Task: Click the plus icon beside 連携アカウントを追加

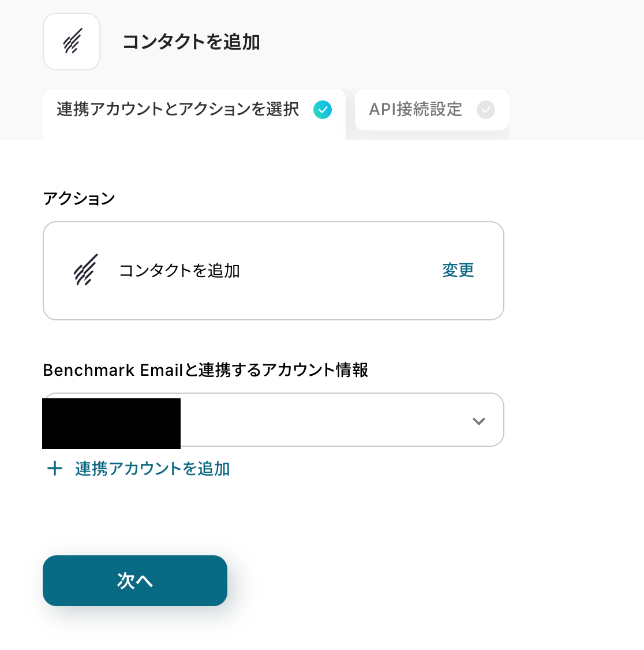Action: (x=55, y=468)
